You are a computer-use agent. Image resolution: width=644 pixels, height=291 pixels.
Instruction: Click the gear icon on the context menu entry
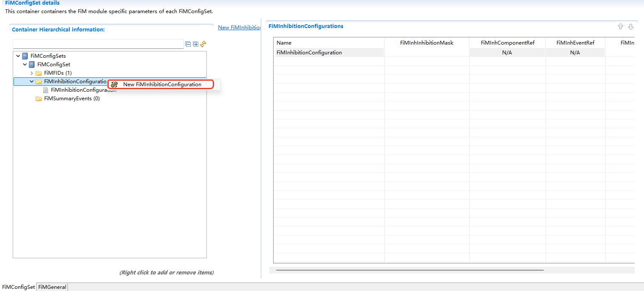click(114, 84)
